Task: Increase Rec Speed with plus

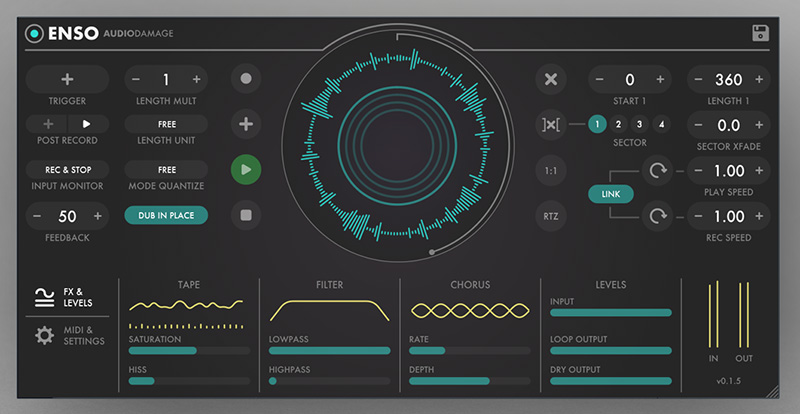Action: (x=759, y=216)
